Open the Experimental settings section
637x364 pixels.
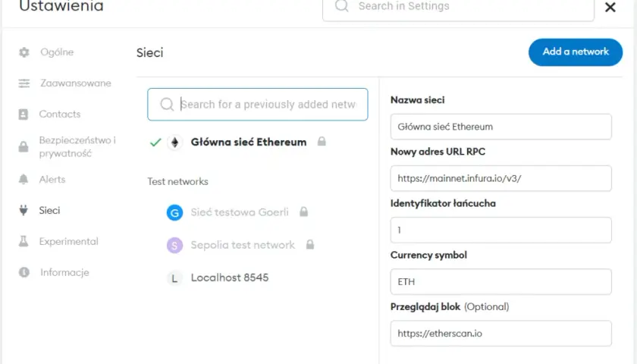69,241
